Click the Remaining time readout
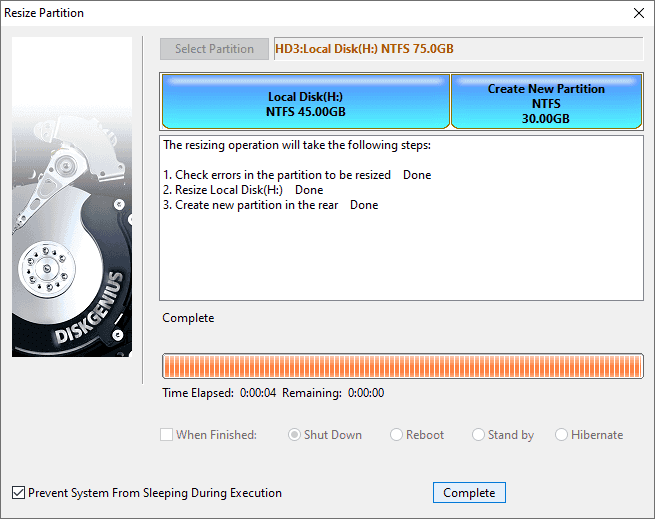 tap(332, 393)
